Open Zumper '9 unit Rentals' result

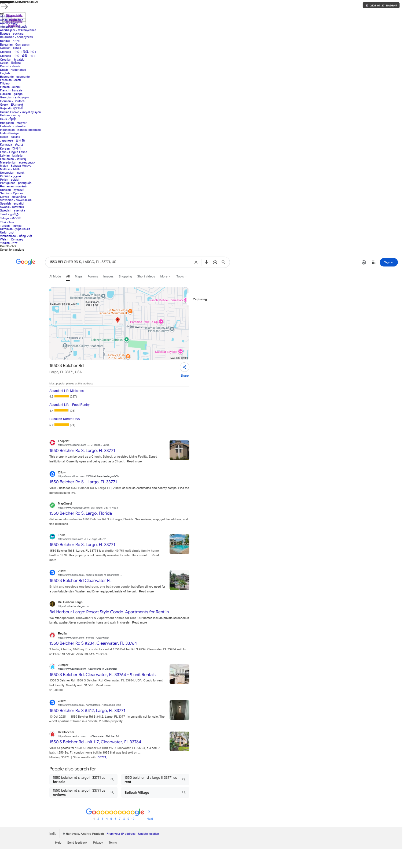[x=102, y=674]
